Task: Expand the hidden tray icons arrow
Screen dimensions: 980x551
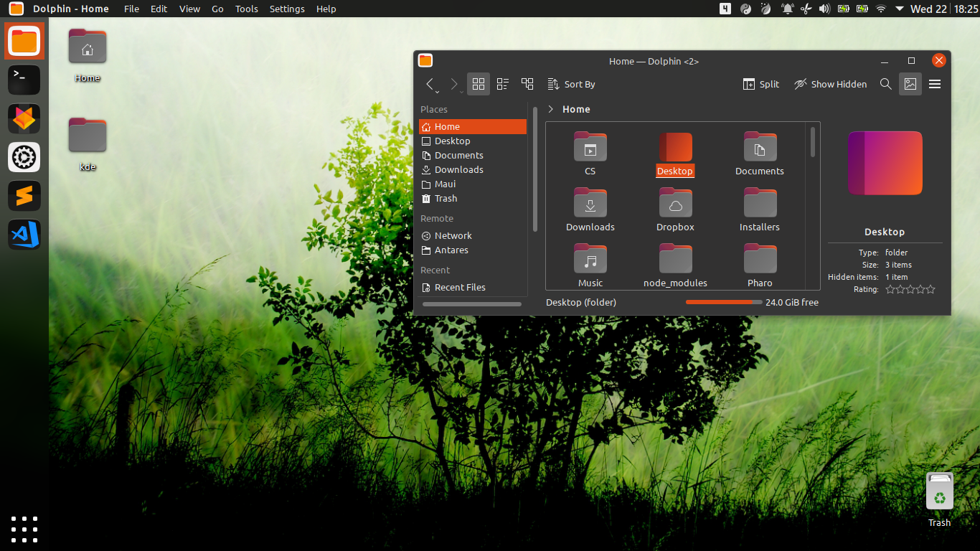Action: pyautogui.click(x=900, y=9)
